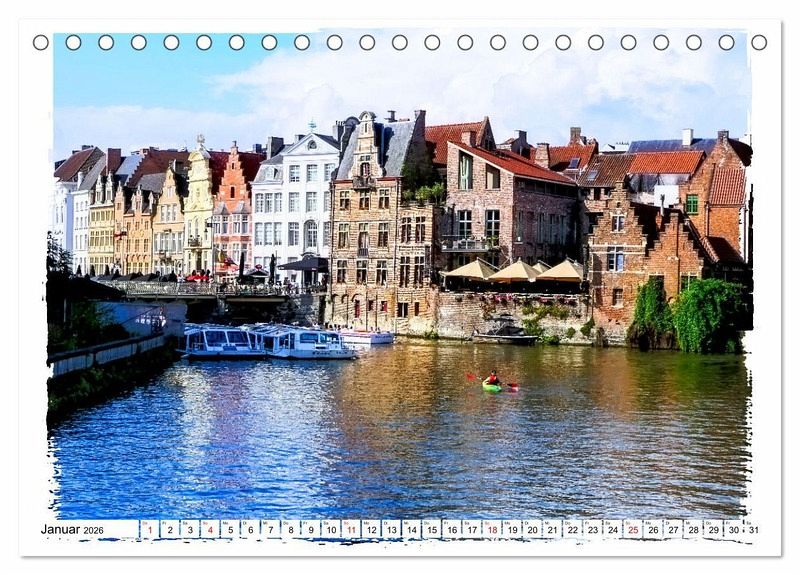Select the red Sunday 18 date
The height and width of the screenshot is (575, 800).
pyautogui.click(x=492, y=529)
